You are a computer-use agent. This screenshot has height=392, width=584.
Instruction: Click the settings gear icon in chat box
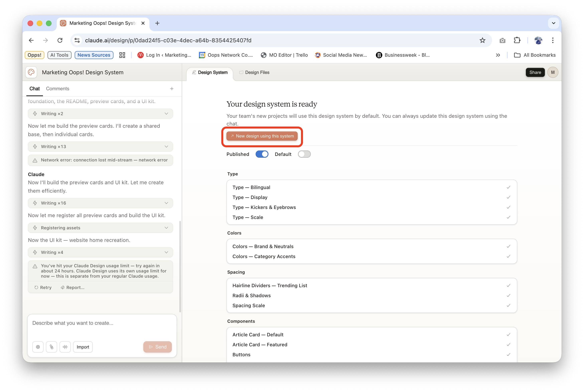tap(38, 347)
